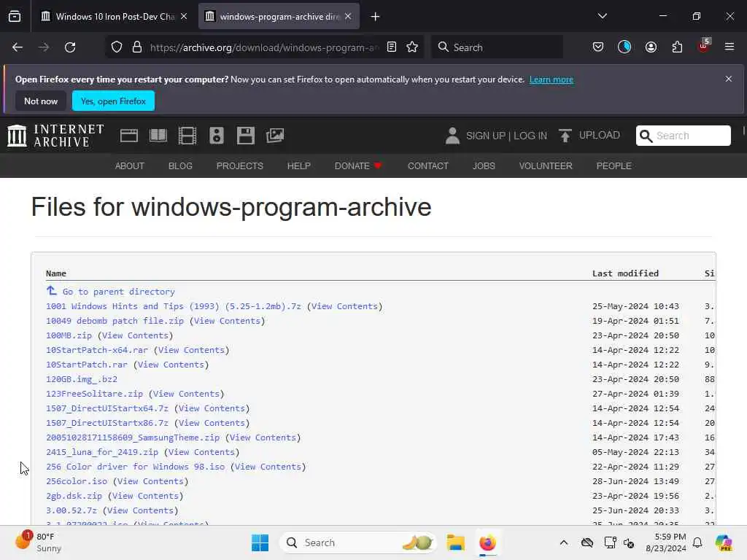Open Firefox account icon
Screen dimensions: 747x560
[x=651, y=47]
